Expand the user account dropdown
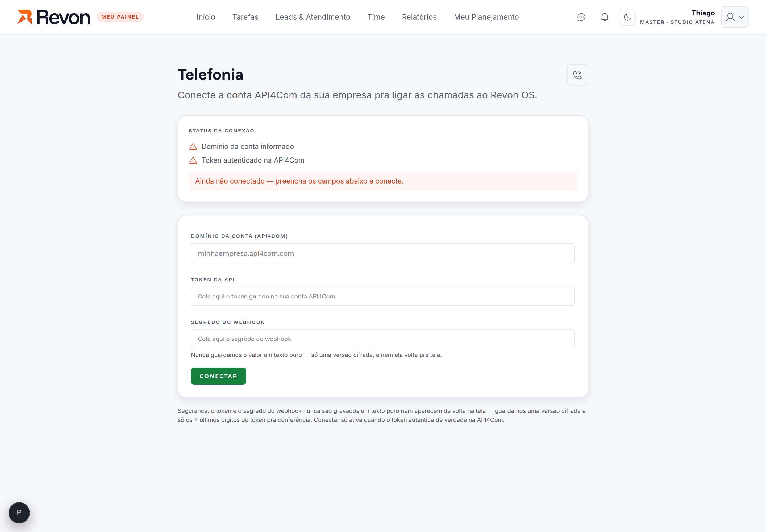 pos(735,17)
